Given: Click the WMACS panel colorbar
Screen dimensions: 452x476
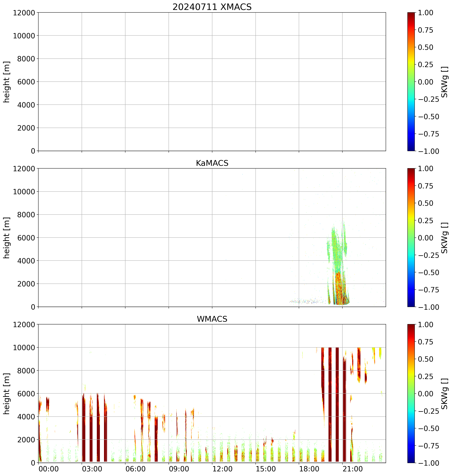Looking at the screenshot, I should pyautogui.click(x=411, y=393).
